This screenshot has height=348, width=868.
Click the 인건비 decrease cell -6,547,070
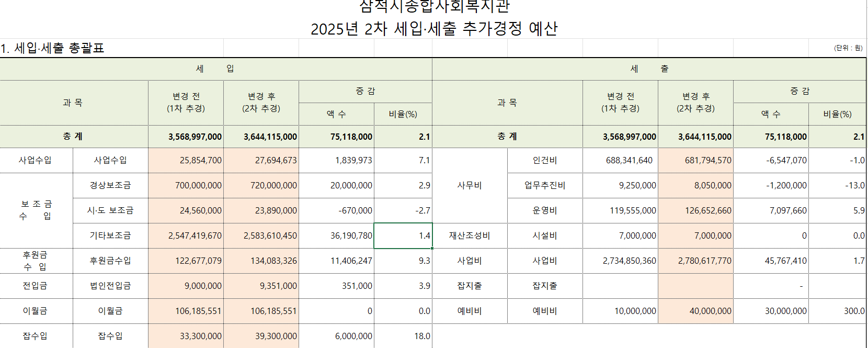(771, 160)
